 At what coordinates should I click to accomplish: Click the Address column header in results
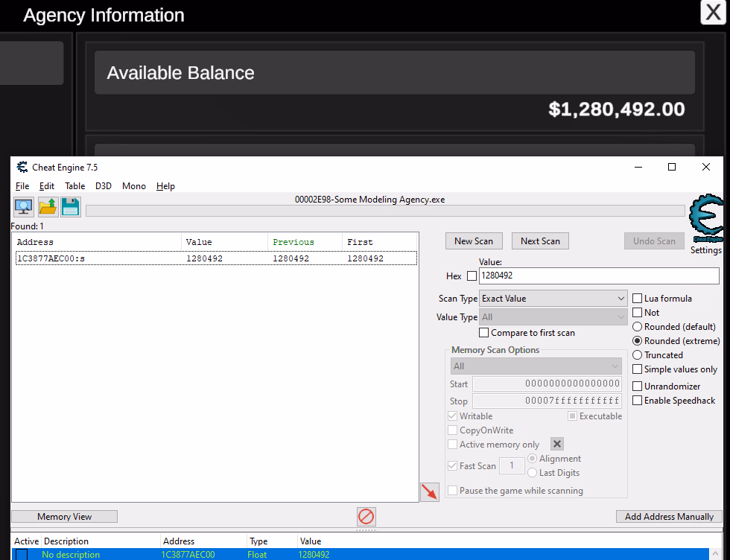pyautogui.click(x=97, y=242)
